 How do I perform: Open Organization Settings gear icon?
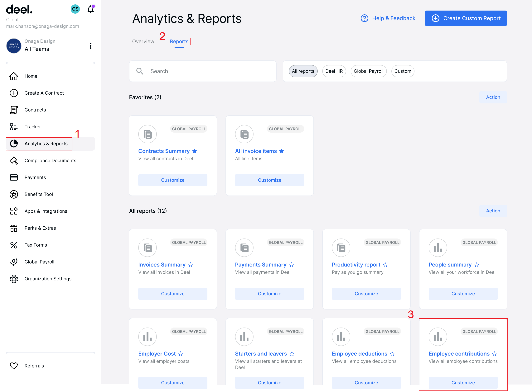click(x=14, y=279)
